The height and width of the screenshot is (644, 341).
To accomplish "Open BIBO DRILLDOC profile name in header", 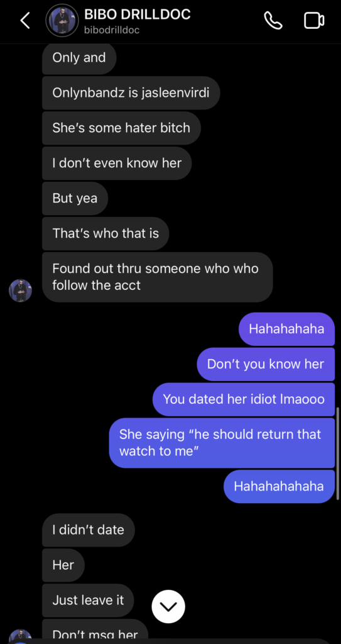I will (x=137, y=14).
